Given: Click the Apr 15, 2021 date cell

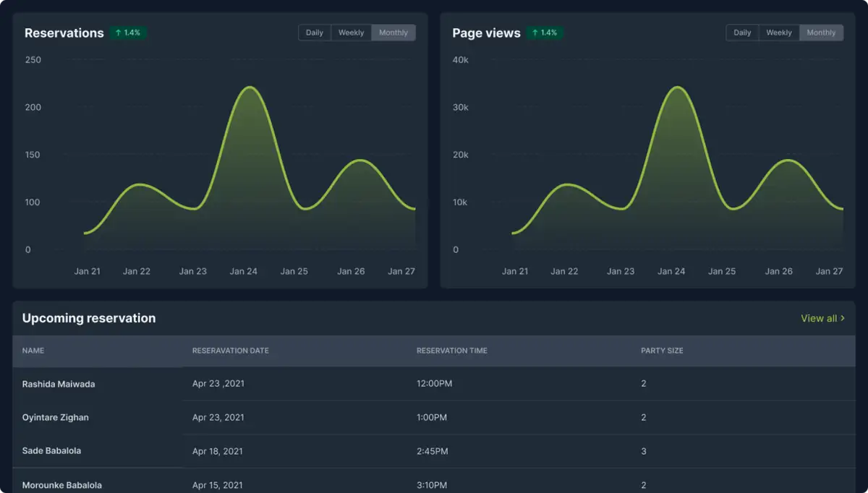Looking at the screenshot, I should tap(218, 485).
